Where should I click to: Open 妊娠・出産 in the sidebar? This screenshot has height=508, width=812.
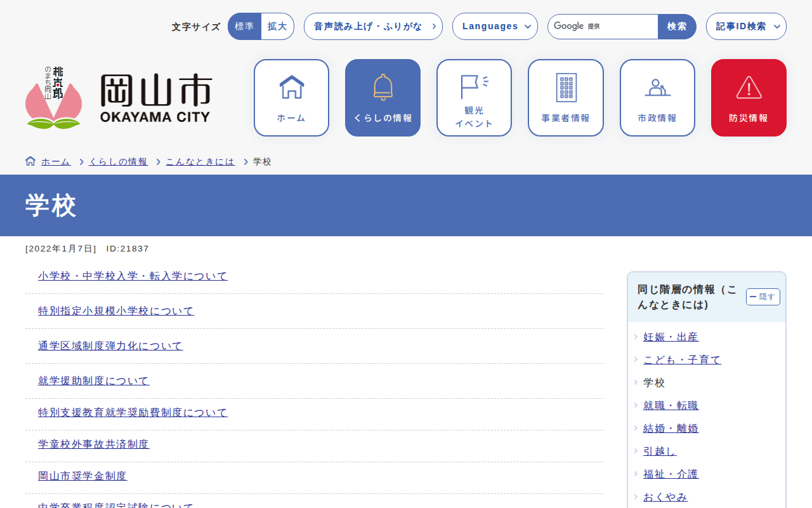coord(671,337)
